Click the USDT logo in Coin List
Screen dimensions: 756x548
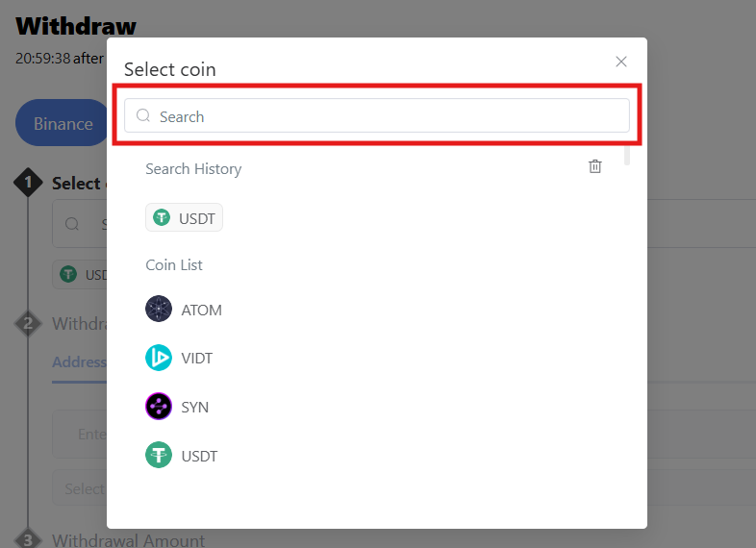click(159, 455)
